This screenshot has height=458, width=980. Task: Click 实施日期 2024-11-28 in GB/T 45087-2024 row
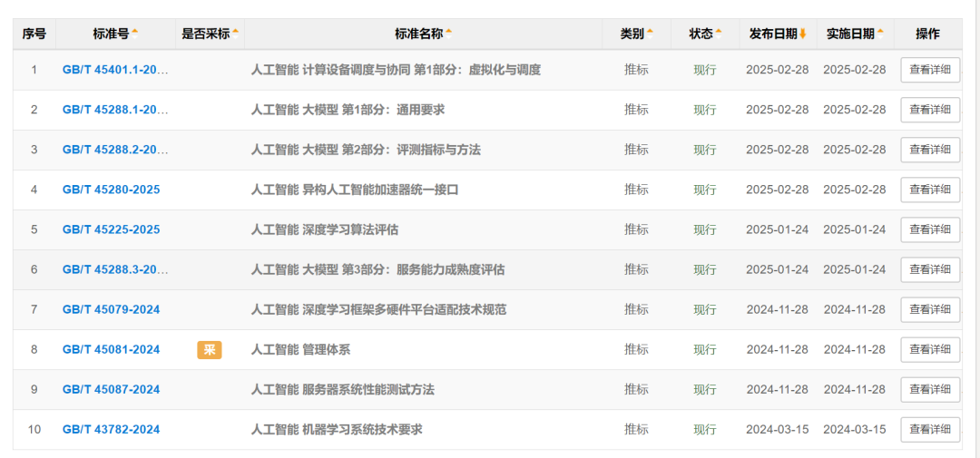point(855,390)
